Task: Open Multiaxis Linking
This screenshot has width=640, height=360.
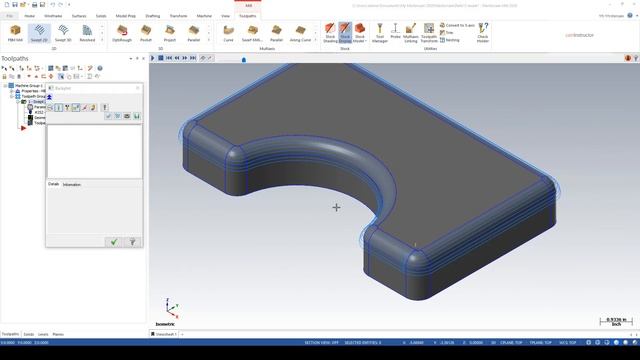Action: click(x=411, y=33)
